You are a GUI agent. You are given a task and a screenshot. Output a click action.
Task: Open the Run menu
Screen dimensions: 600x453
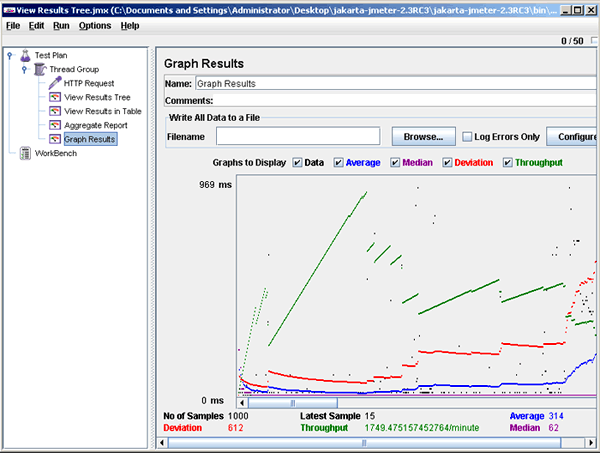pyautogui.click(x=61, y=25)
